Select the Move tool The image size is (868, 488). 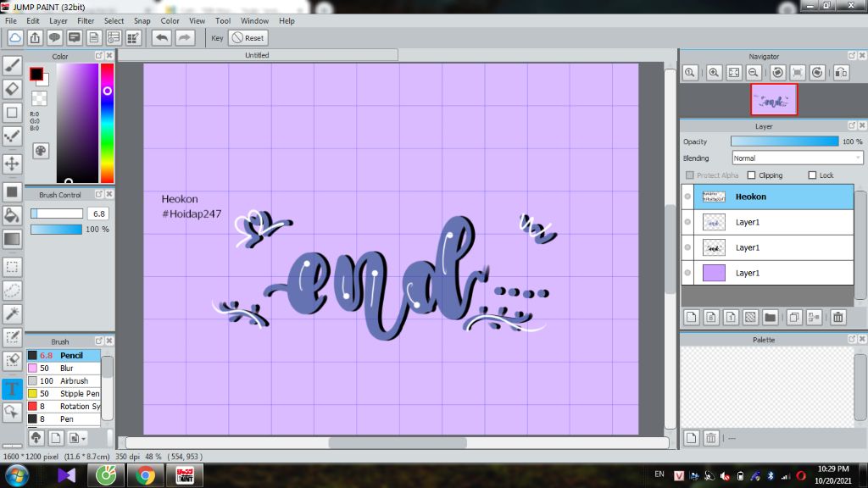click(x=12, y=164)
